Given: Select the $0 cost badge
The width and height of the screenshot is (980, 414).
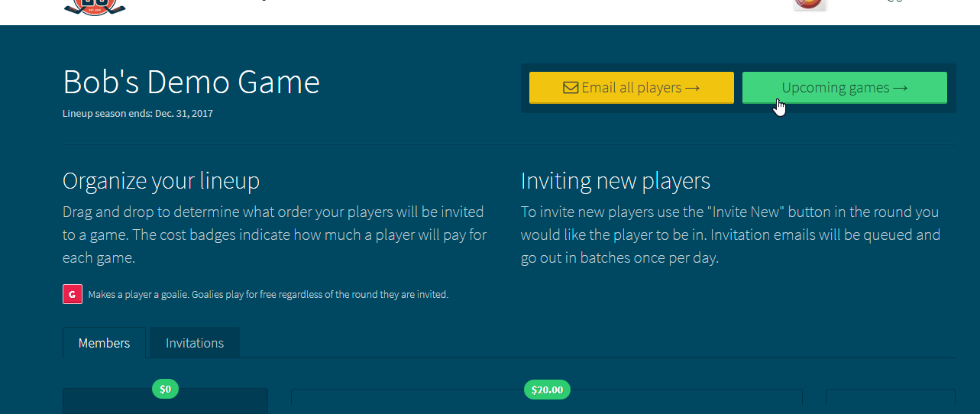Looking at the screenshot, I should tap(165, 389).
